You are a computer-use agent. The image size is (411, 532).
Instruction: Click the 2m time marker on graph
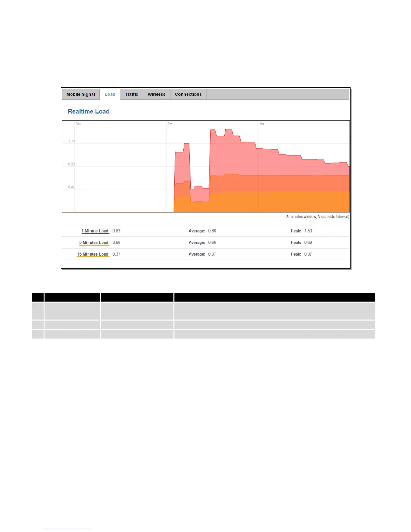tap(170, 124)
